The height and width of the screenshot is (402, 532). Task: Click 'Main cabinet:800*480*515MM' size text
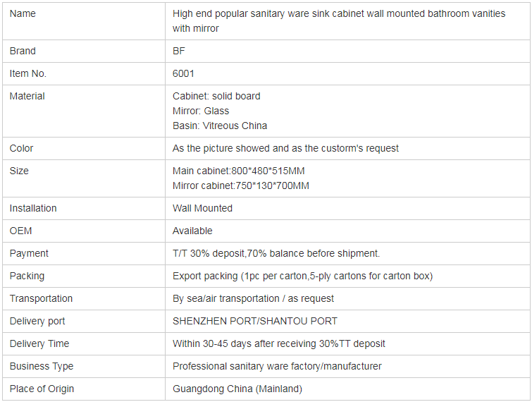pyautogui.click(x=238, y=171)
